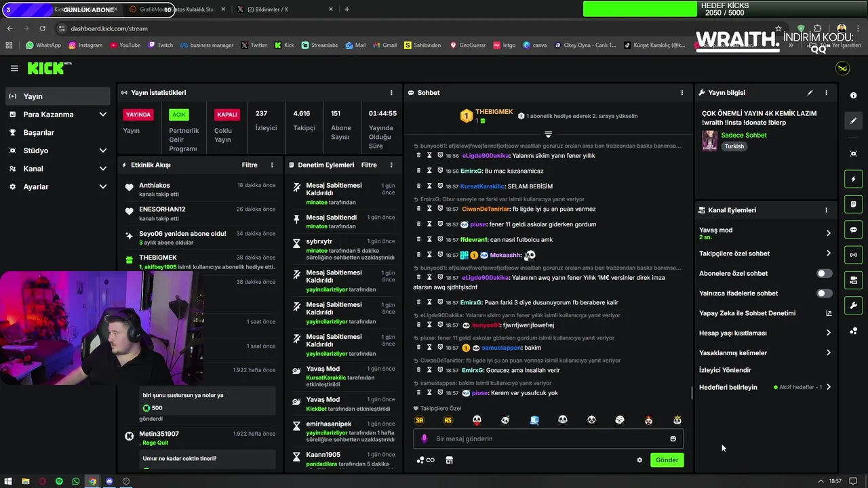
Task: Click İzleyici Yönlendir
Action: pos(725,370)
